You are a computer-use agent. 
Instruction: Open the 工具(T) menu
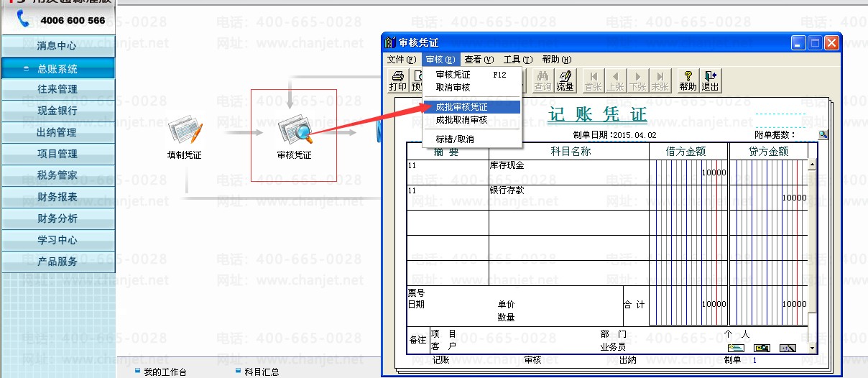(x=517, y=60)
